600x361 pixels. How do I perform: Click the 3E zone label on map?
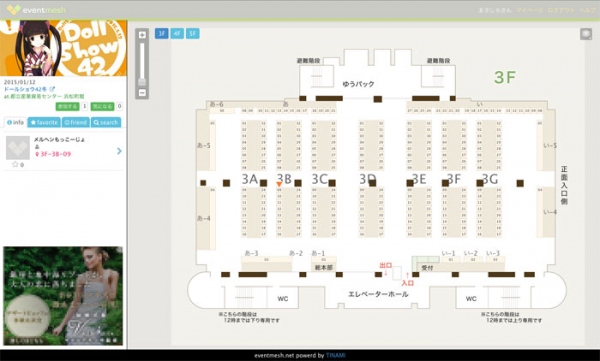tap(419, 179)
